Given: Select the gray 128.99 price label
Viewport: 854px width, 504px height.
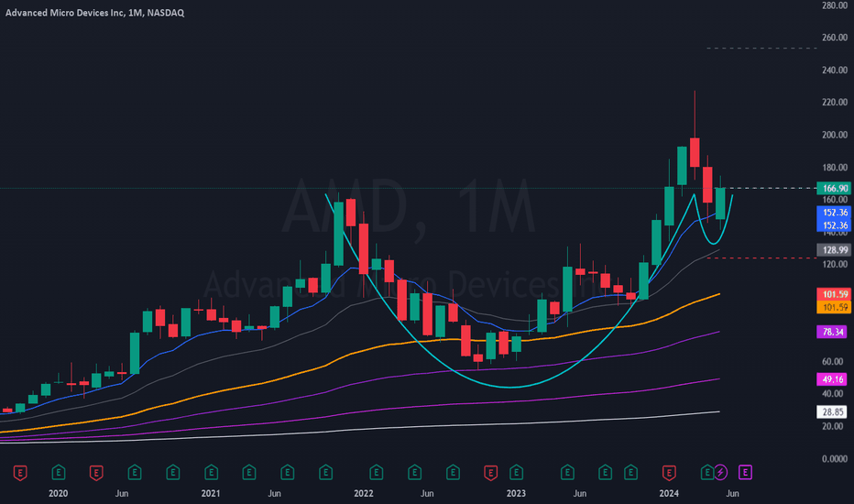Looking at the screenshot, I should click(x=833, y=250).
